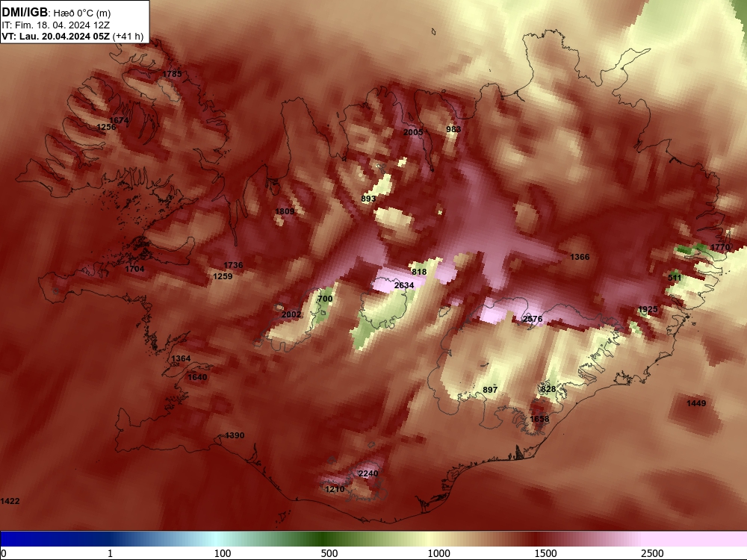Click the 1674 height label
The image size is (747, 560).
pos(119,120)
